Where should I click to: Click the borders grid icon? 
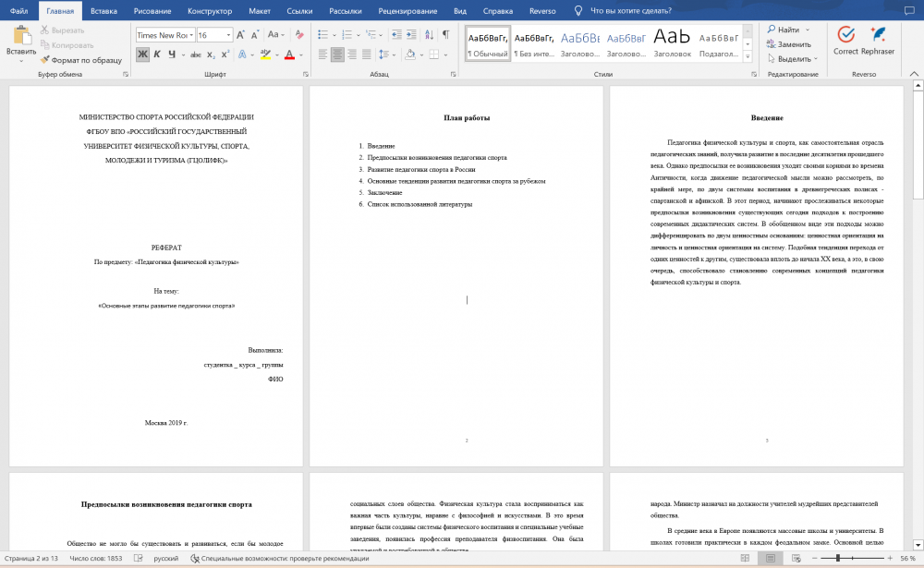pyautogui.click(x=434, y=54)
